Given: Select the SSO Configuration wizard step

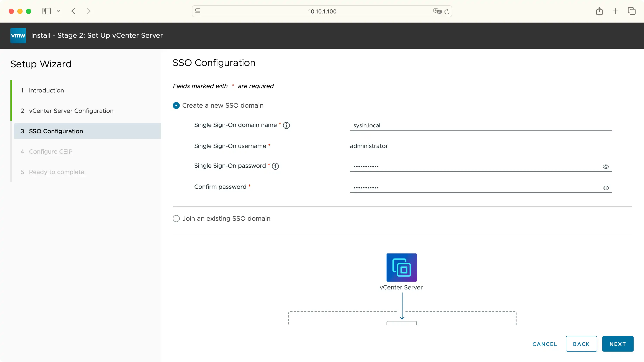Looking at the screenshot, I should pos(87,131).
